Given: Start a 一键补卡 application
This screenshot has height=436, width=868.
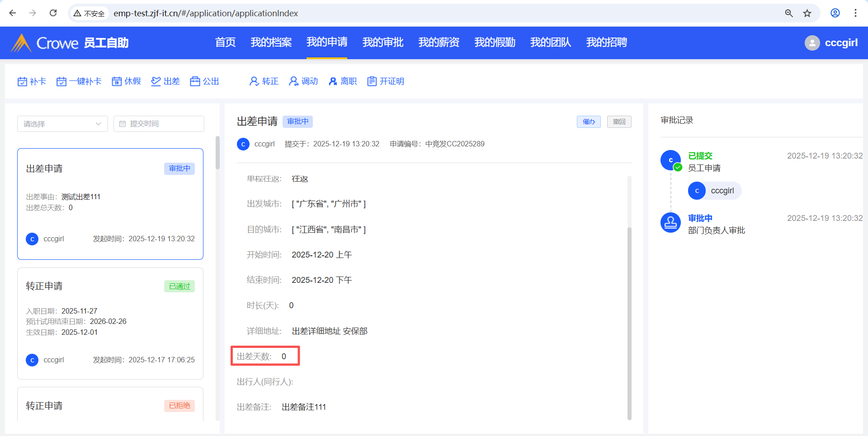Looking at the screenshot, I should 79,81.
